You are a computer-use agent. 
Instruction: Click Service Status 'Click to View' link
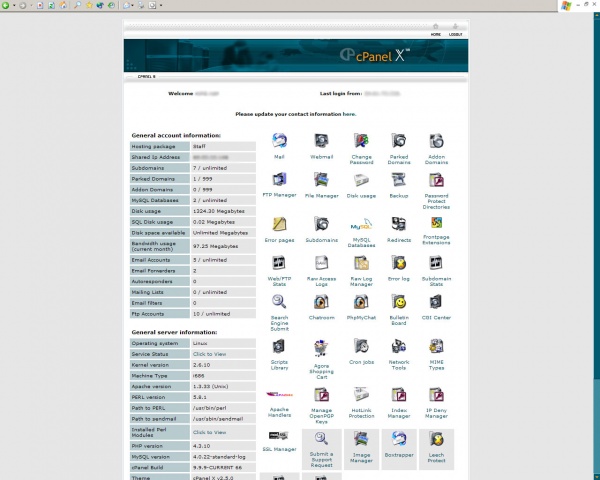(x=209, y=354)
